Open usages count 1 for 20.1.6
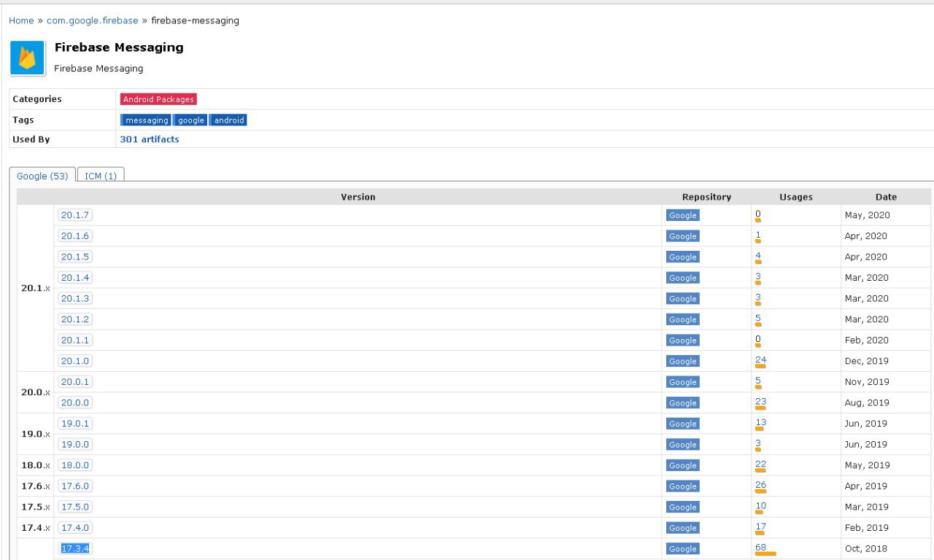 758,236
